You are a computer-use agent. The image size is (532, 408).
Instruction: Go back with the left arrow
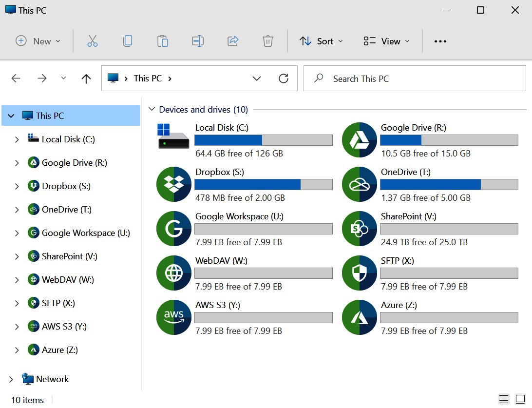click(x=16, y=78)
